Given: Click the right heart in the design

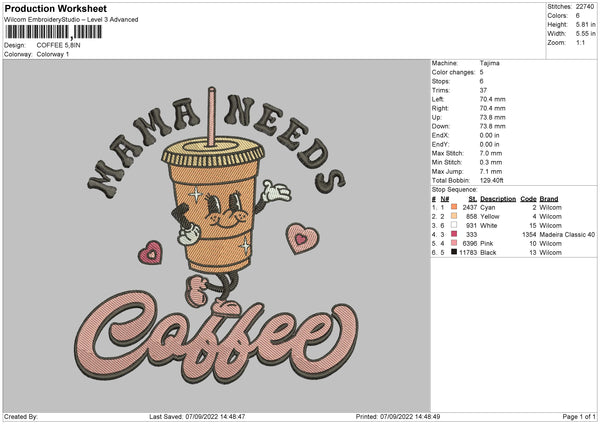Looking at the screenshot, I should 300,237.
